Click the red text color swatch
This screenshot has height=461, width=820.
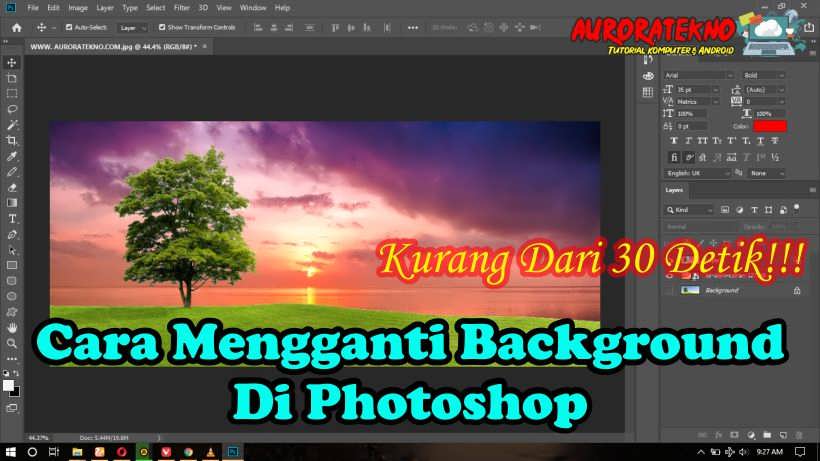[x=770, y=126]
